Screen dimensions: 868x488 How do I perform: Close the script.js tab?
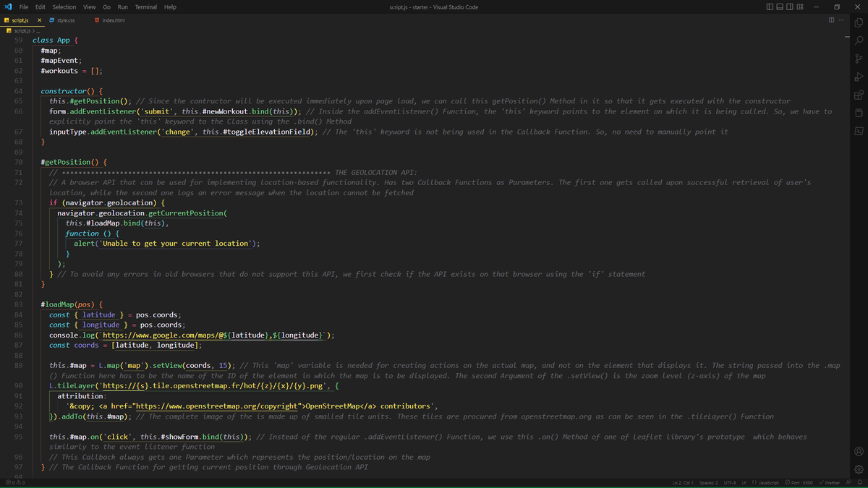tap(40, 20)
